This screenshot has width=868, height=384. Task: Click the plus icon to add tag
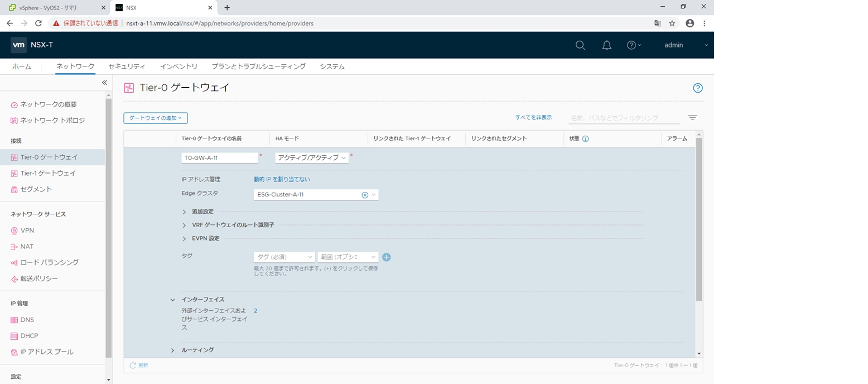click(x=387, y=257)
